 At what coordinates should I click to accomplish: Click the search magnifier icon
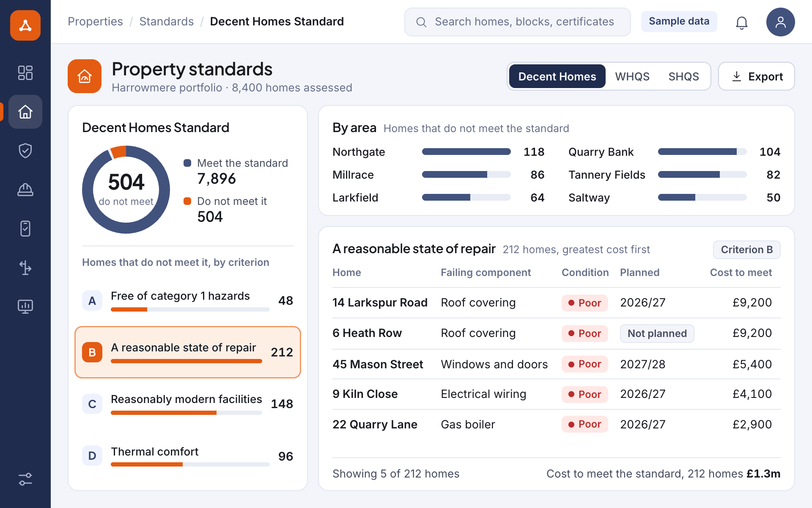(421, 22)
